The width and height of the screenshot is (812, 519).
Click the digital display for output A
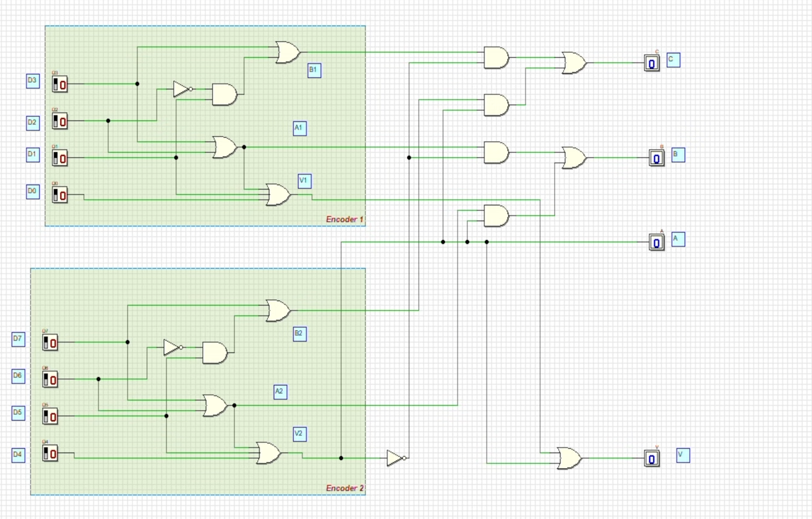click(x=655, y=242)
